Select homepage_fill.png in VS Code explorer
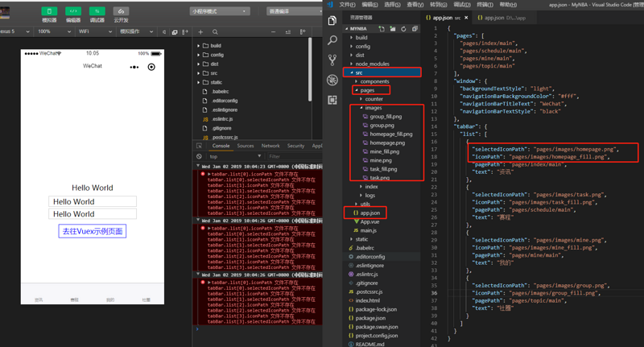 [x=391, y=134]
